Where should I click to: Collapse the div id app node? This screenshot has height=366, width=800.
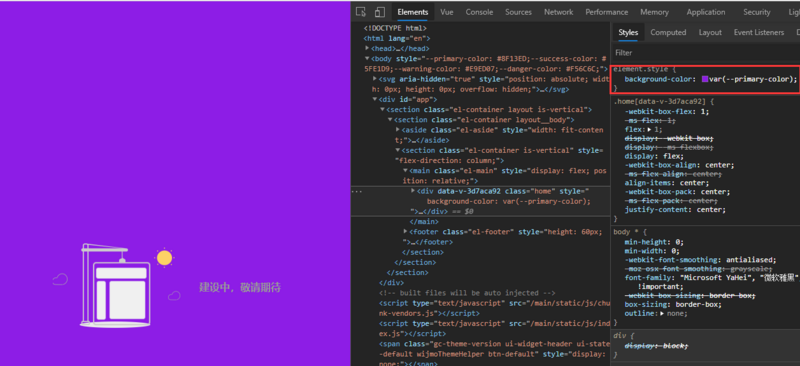click(375, 99)
